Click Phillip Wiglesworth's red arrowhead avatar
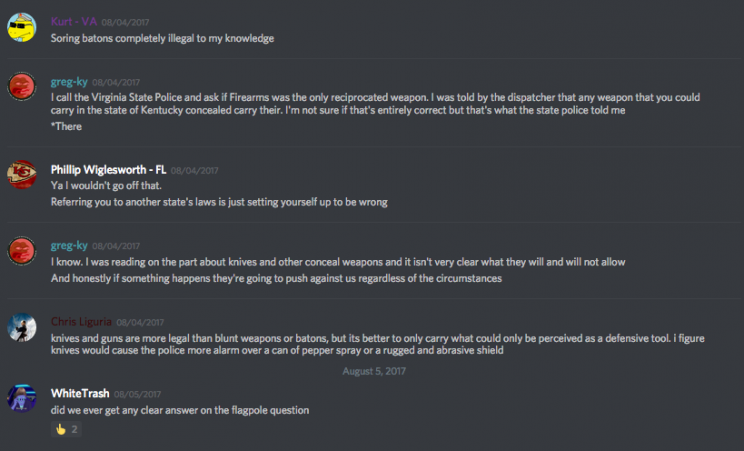 pos(22,175)
